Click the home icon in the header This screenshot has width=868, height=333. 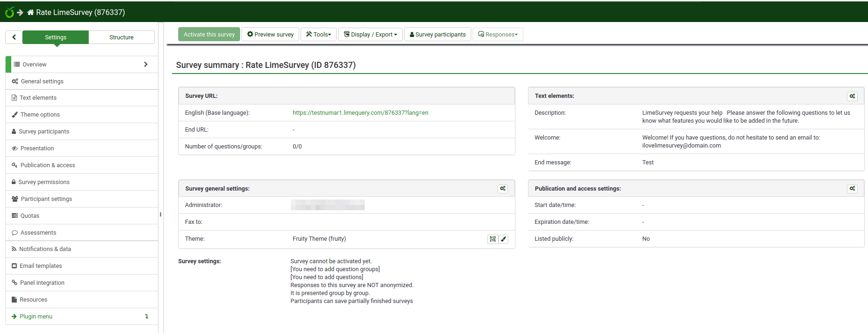click(30, 12)
